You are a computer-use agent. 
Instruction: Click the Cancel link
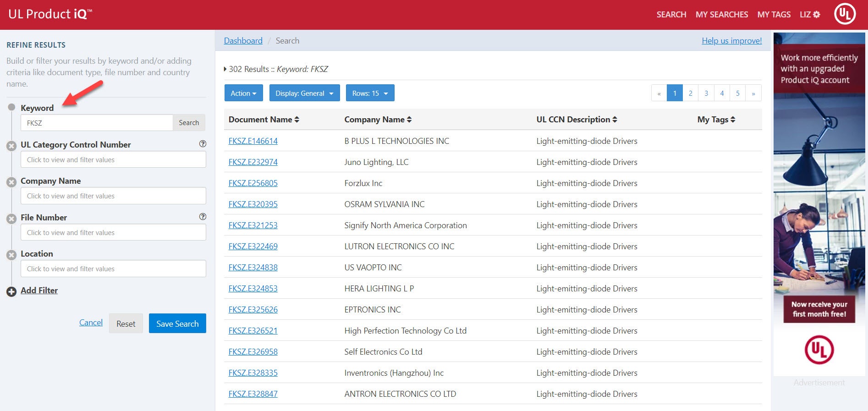[x=91, y=323]
